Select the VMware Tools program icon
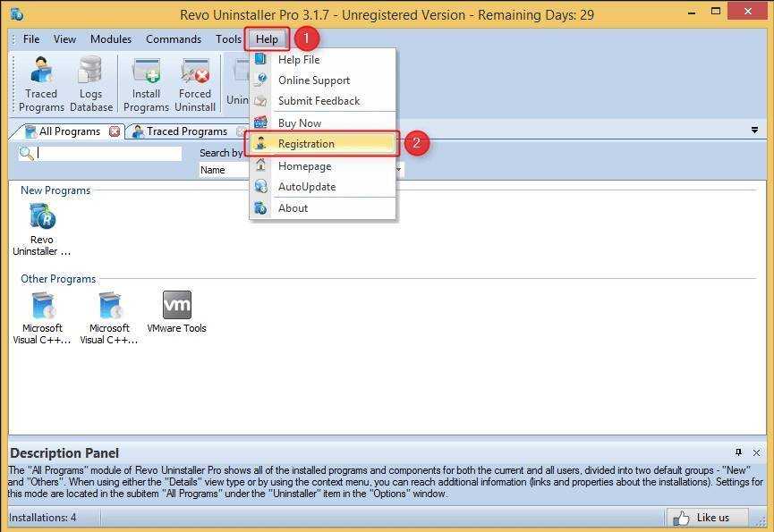Screen dimensions: 774x532 pyautogui.click(x=176, y=312)
